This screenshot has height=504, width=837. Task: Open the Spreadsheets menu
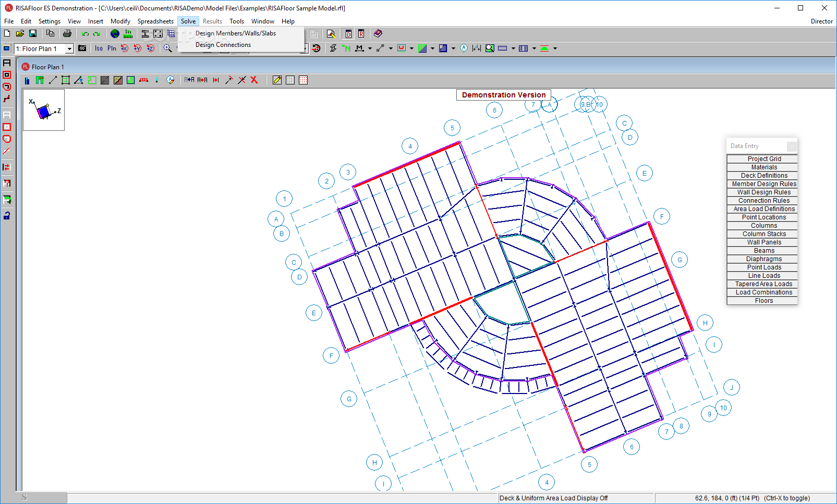[x=155, y=21]
